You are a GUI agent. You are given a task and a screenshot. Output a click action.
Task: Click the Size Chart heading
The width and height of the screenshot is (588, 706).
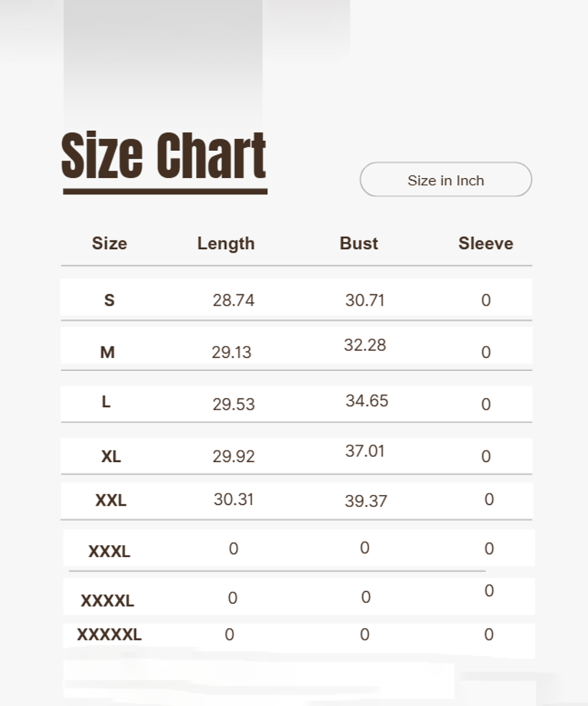pos(164,155)
